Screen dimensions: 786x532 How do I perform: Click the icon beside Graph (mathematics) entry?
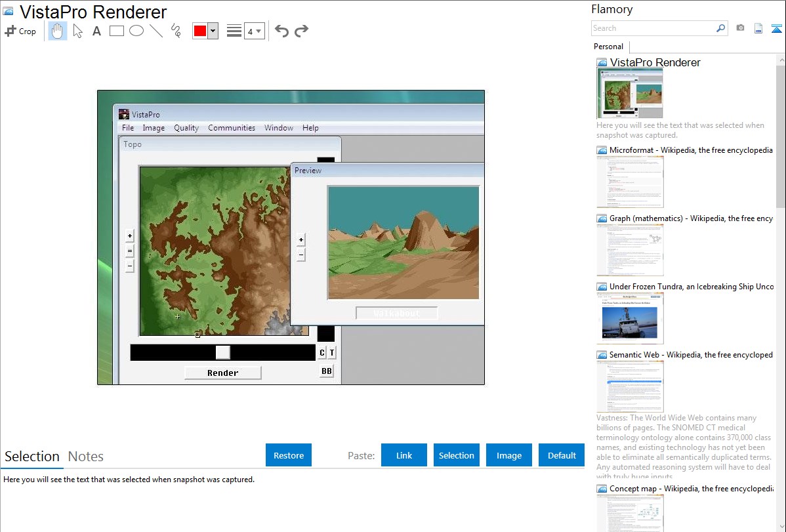coord(602,218)
